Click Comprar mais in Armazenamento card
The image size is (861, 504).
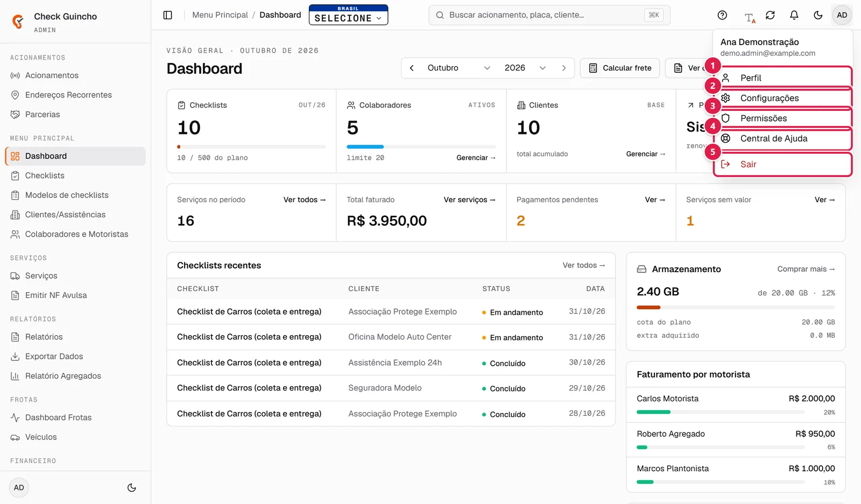pyautogui.click(x=806, y=269)
